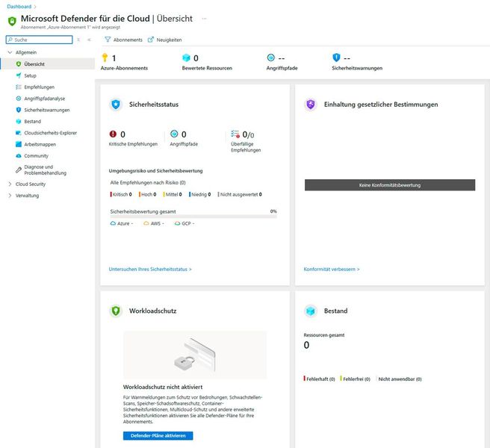Click the Fehlerhaft (0) status label
490x448 pixels.
click(x=320, y=379)
